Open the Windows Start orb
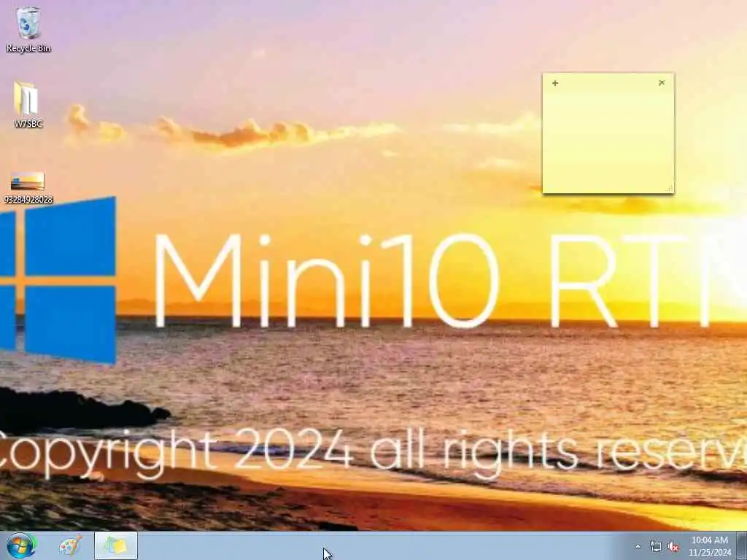The image size is (747, 560). click(21, 545)
